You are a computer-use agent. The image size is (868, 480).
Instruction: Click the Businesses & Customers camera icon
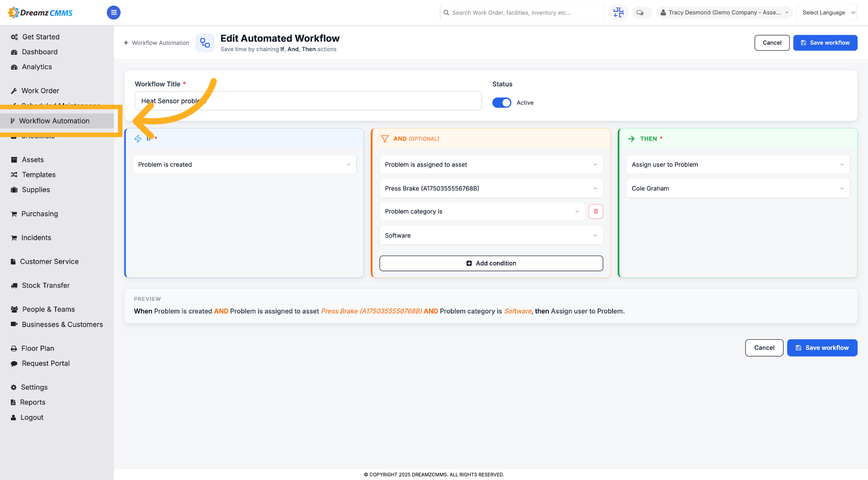pyautogui.click(x=14, y=324)
